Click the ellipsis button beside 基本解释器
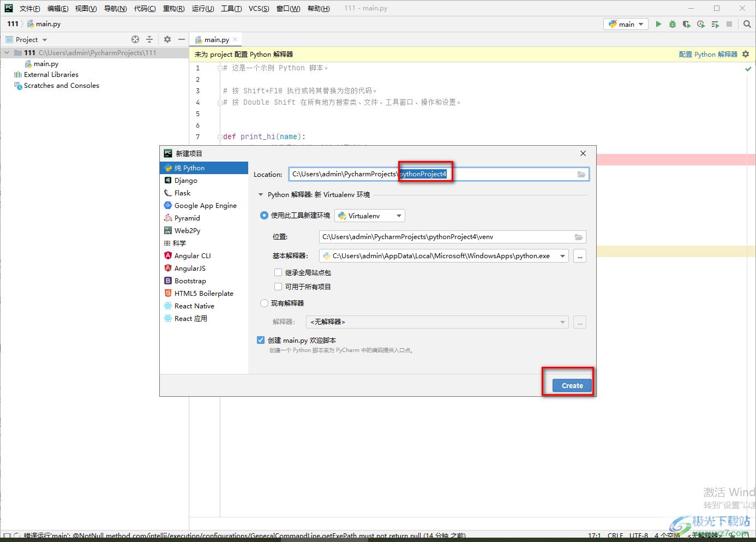Screen dimensions: 756x542 [x=580, y=256]
